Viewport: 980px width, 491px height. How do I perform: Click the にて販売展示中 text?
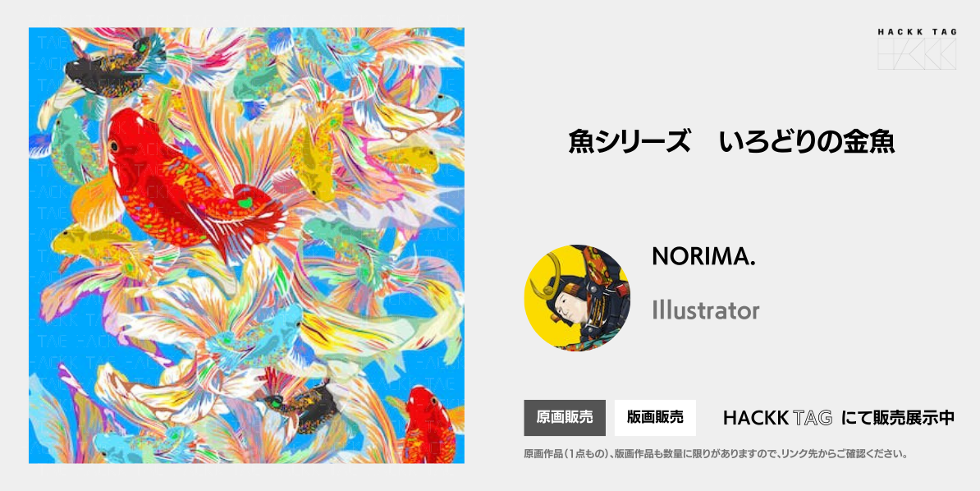pos(897,418)
